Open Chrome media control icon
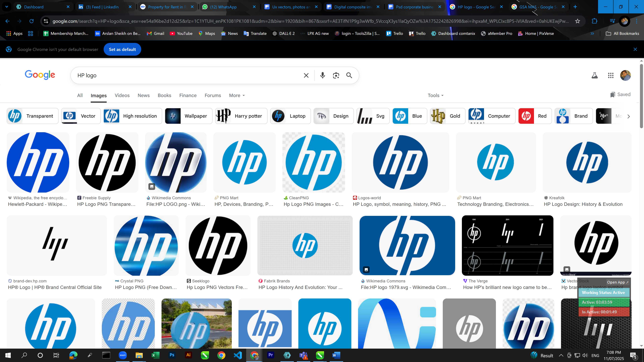 [x=612, y=21]
